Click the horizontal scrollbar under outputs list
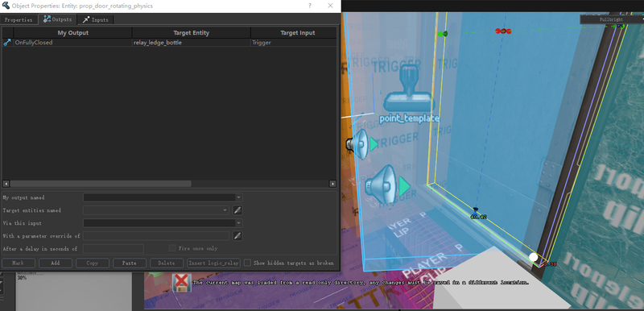644x311 pixels. tap(101, 184)
